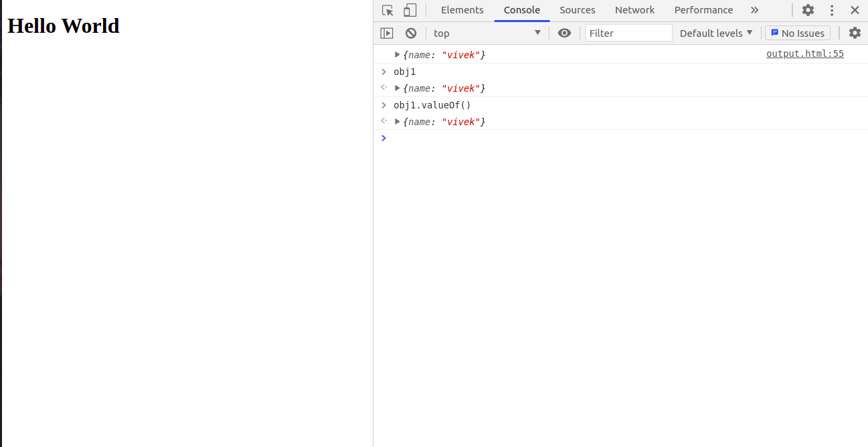
Task: Open the Default levels dropdown
Action: pos(715,32)
